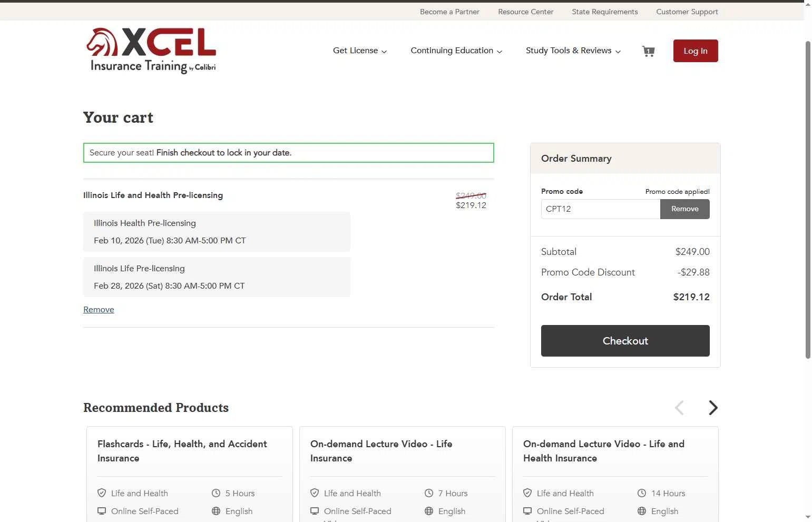The image size is (812, 522).
Task: Click the page vertical scrollbar
Action: 808,200
